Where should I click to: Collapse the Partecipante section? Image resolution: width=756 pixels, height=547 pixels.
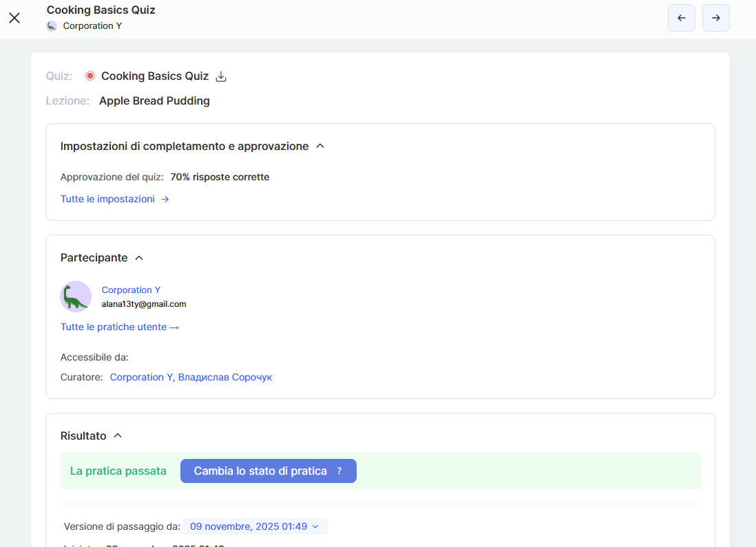click(x=139, y=258)
